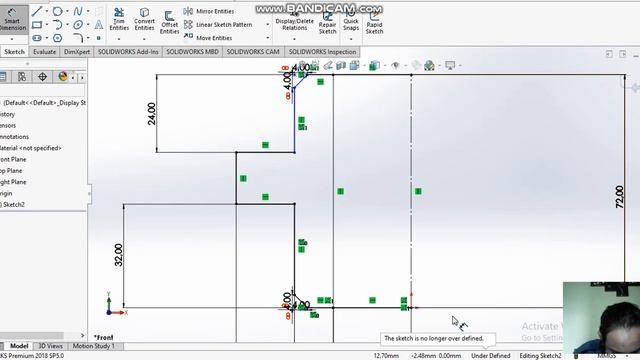
Task: Select the Straight Slot tool
Action: point(37,38)
